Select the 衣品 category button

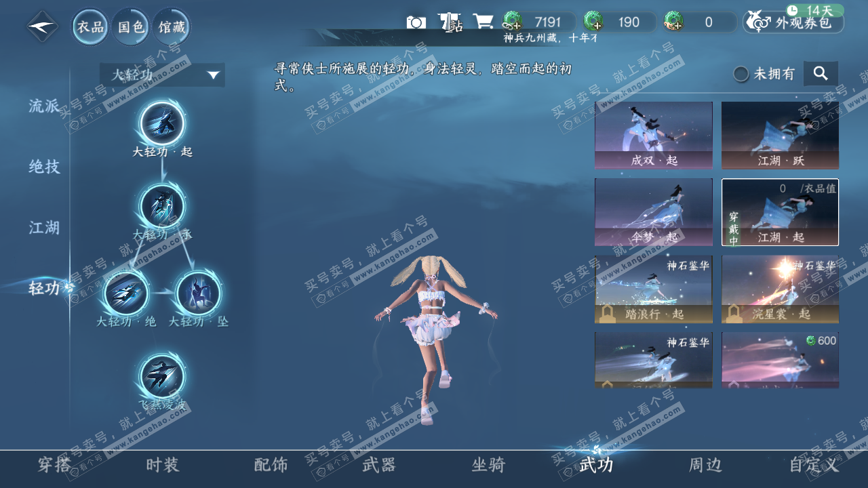(x=89, y=27)
